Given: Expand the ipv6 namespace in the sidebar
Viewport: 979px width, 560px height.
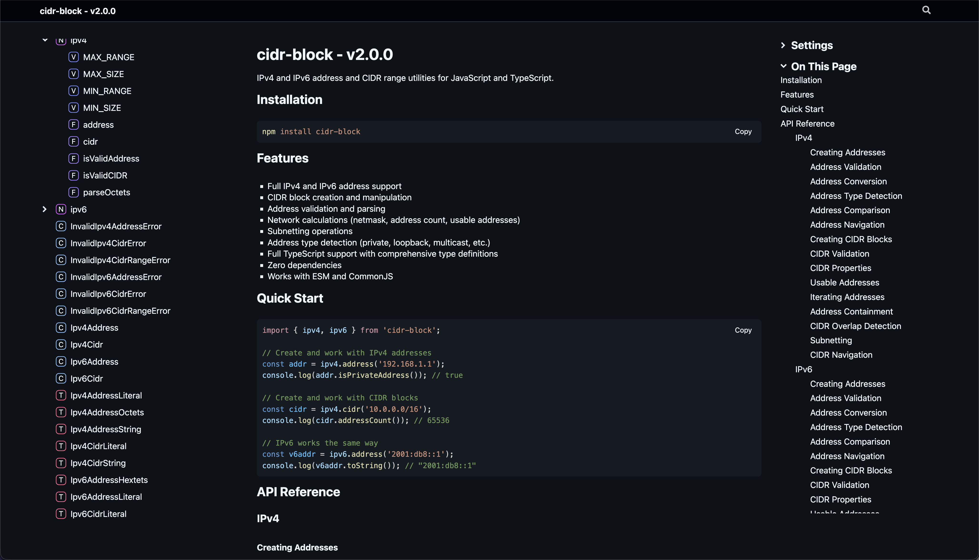Looking at the screenshot, I should (x=45, y=209).
